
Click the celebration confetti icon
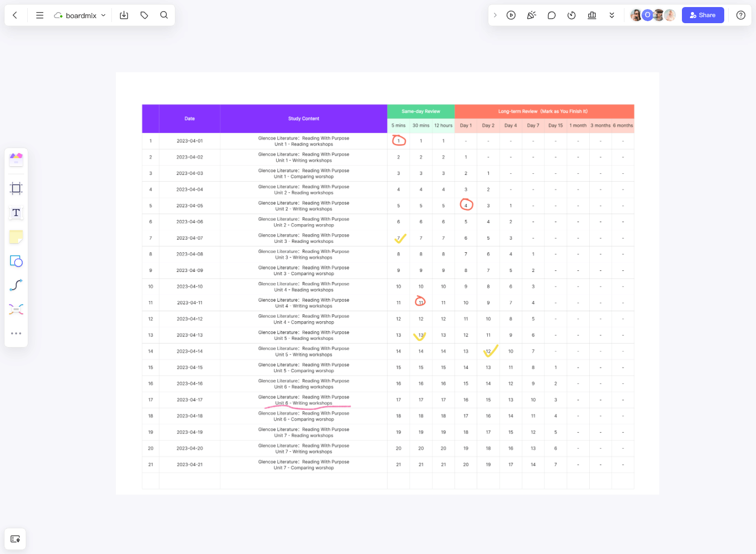pos(531,15)
